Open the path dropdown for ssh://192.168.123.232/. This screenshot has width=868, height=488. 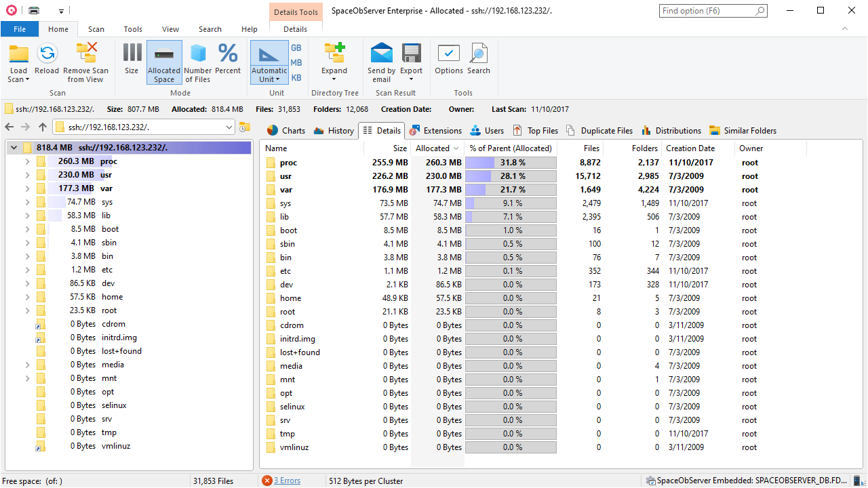228,127
